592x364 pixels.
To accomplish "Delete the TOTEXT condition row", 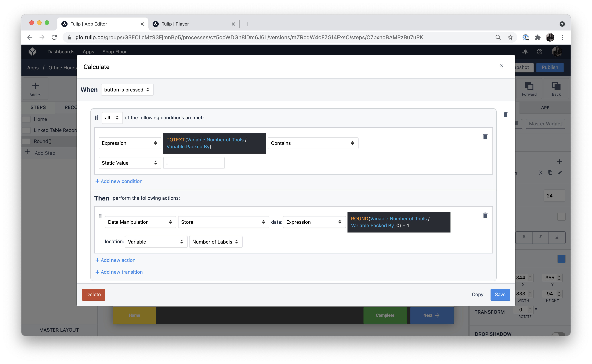I will tap(485, 136).
